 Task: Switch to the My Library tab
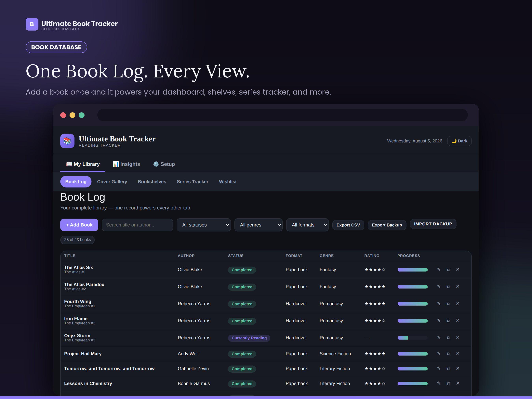pyautogui.click(x=83, y=164)
